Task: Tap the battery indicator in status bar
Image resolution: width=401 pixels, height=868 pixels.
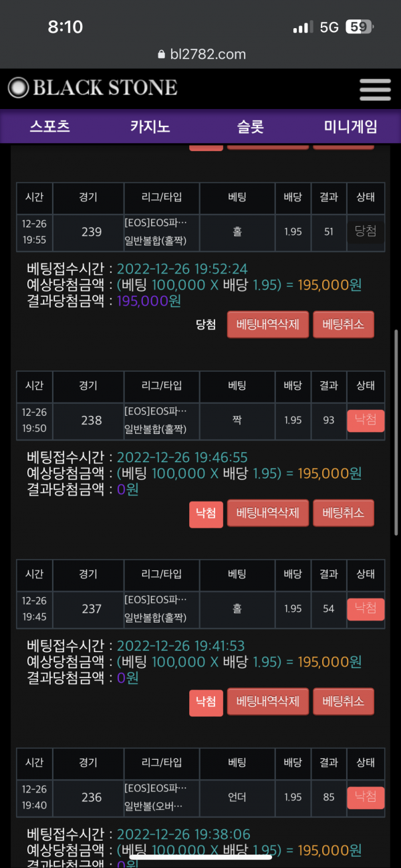Action: [359, 27]
